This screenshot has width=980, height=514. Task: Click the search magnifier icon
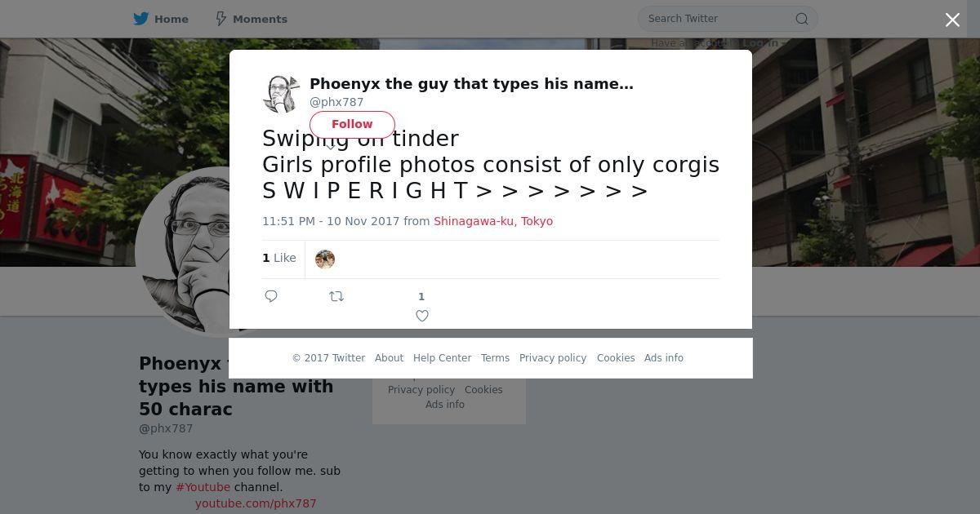[801, 19]
